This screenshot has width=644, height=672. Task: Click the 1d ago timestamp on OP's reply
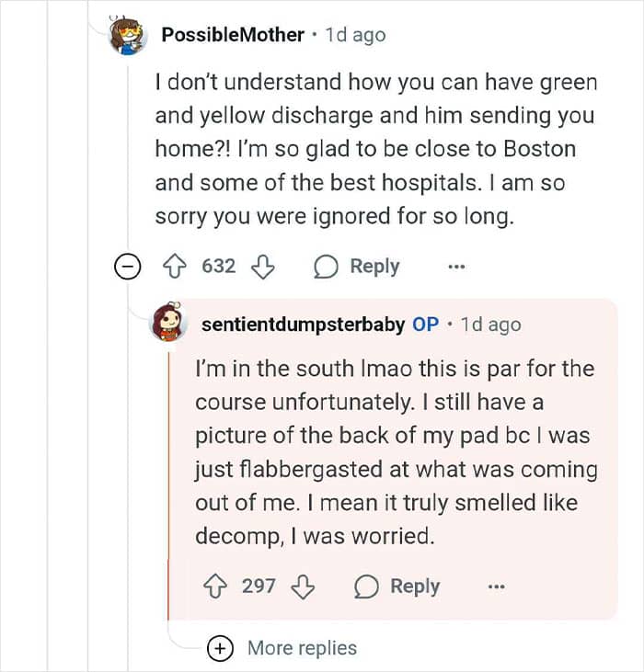click(x=489, y=325)
